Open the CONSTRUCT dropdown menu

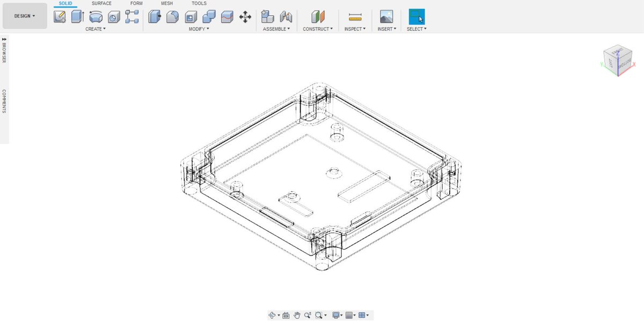tap(317, 29)
